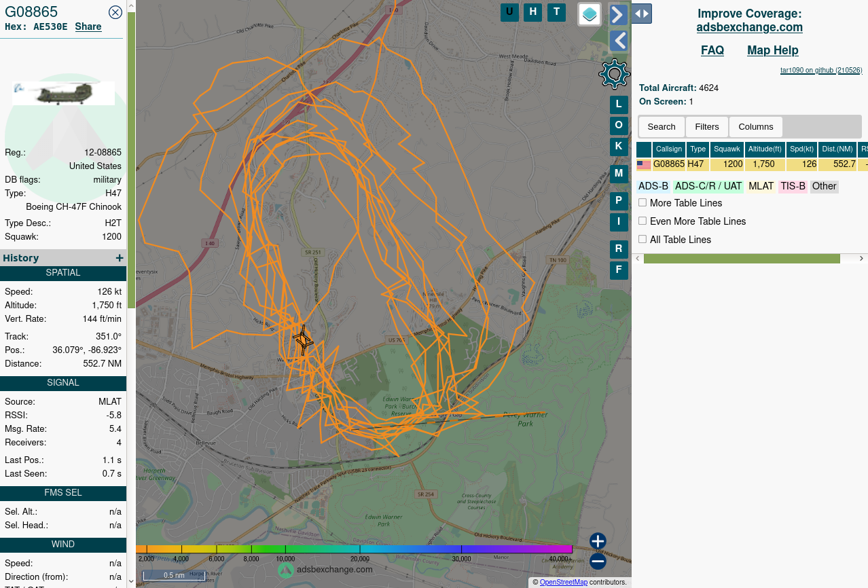Switch to the Search tab
Image resolution: width=868 pixels, height=588 pixels.
click(662, 127)
